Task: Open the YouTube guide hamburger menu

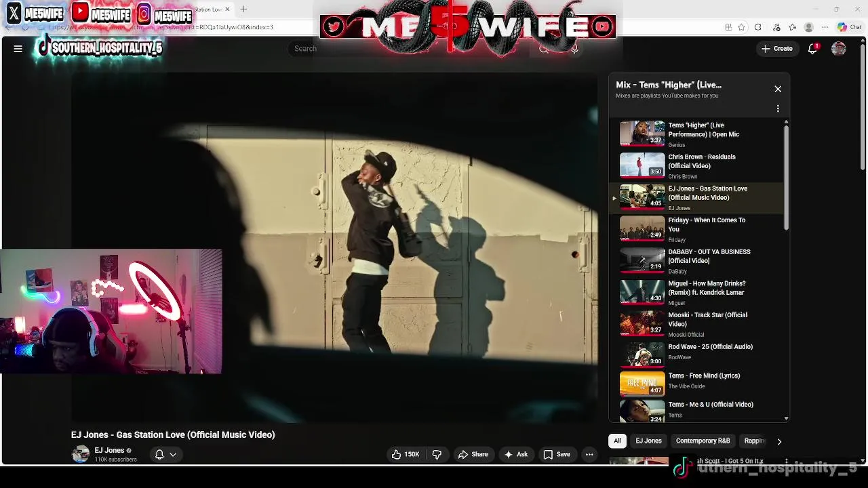Action: tap(18, 48)
